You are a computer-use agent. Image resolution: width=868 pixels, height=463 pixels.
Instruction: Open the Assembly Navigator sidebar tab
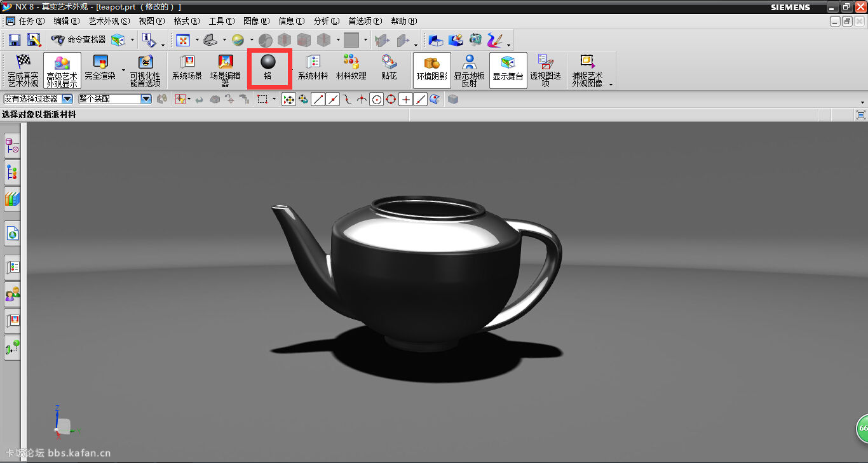tap(12, 146)
